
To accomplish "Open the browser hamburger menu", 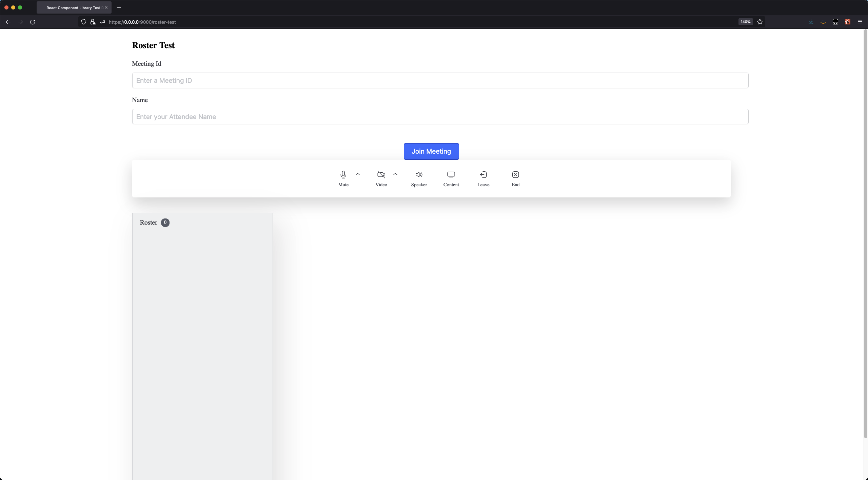I will click(860, 22).
